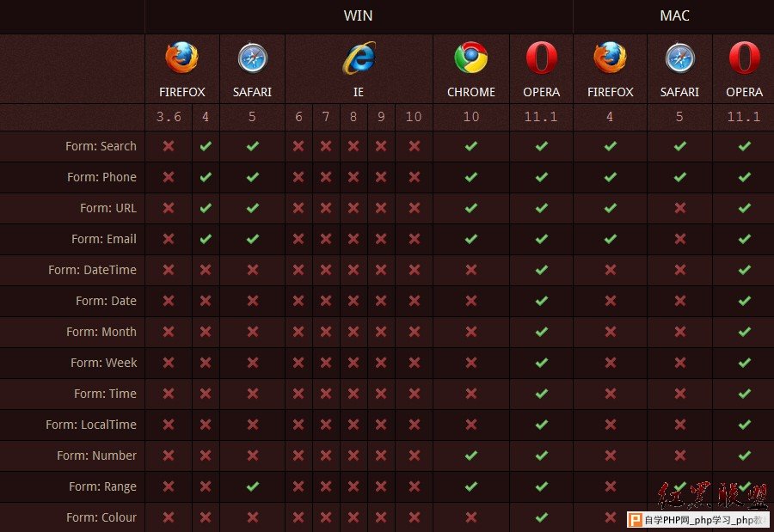This screenshot has height=532, width=774.
Task: Click Form: Phone check under MAC Safari 5
Action: 679,177
